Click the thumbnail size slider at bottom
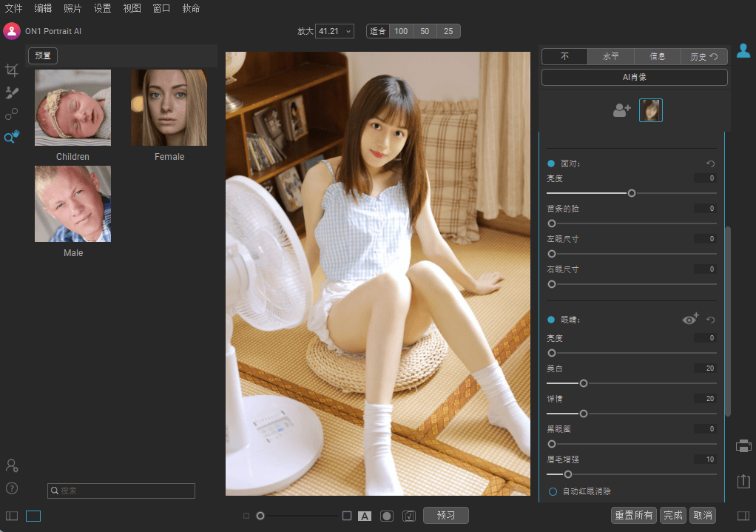The image size is (756, 532). [260, 516]
